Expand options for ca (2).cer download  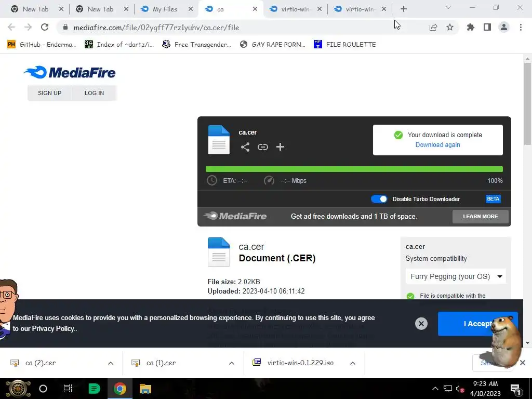click(x=111, y=363)
